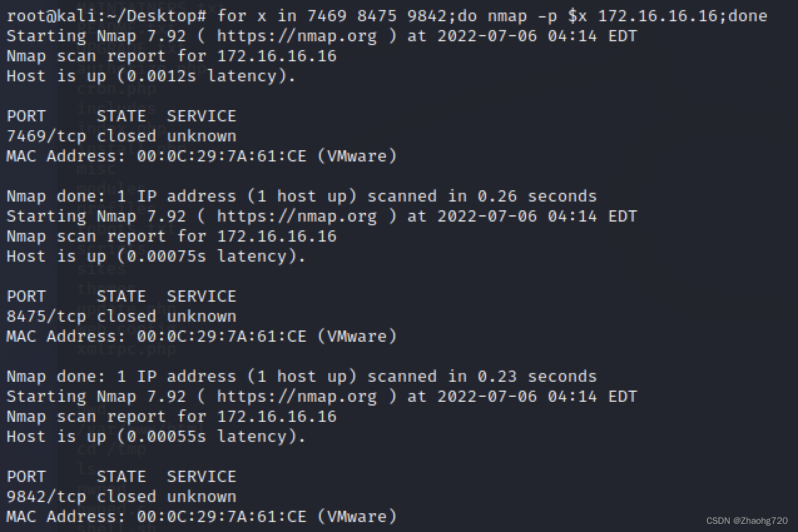
Task: Open the first https://nmap.org link
Action: (x=297, y=36)
